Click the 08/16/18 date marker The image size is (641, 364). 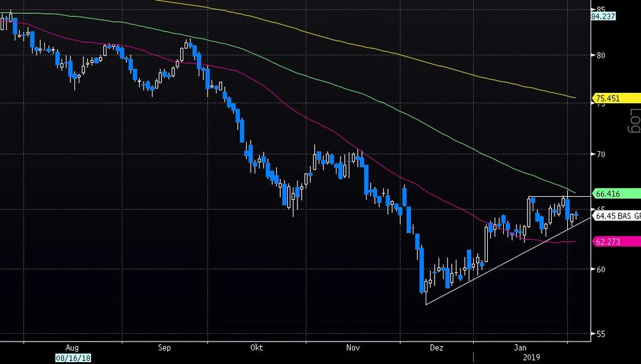(x=72, y=358)
